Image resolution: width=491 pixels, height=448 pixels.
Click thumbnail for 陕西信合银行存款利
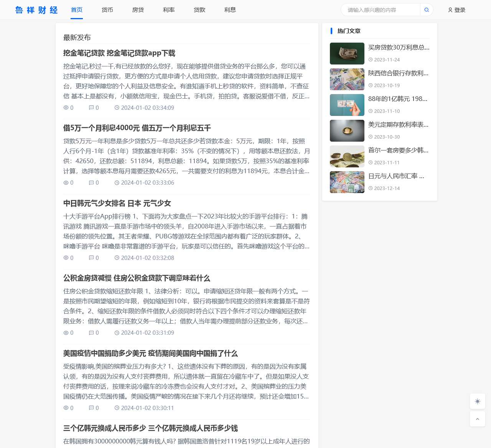pyautogui.click(x=347, y=79)
